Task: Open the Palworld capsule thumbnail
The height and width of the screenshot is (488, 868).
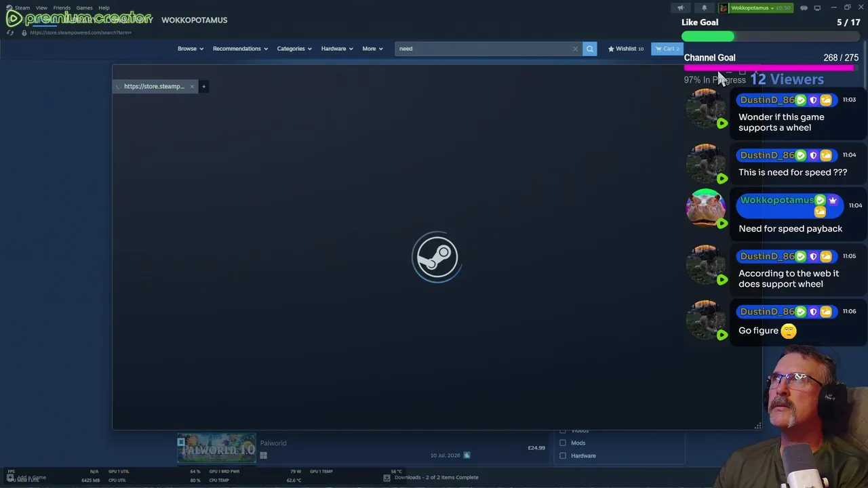Action: point(217,449)
